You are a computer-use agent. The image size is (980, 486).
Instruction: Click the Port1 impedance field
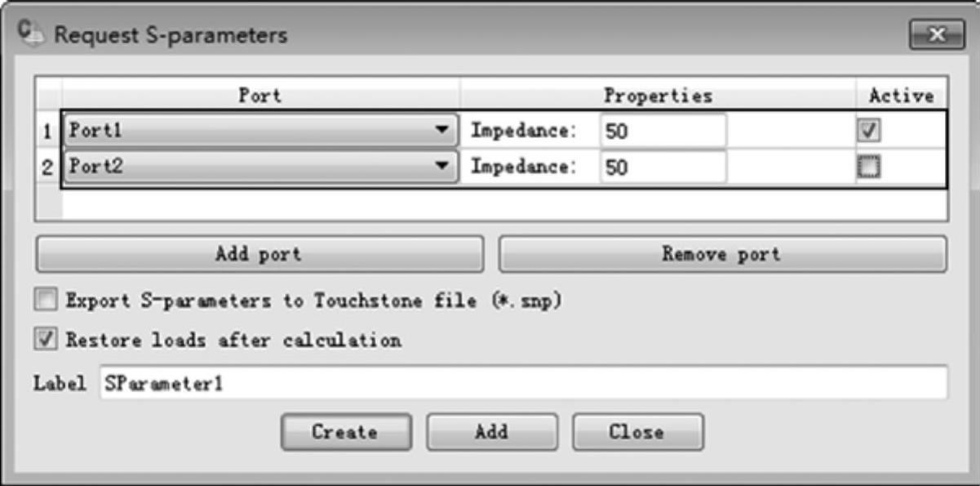click(663, 131)
